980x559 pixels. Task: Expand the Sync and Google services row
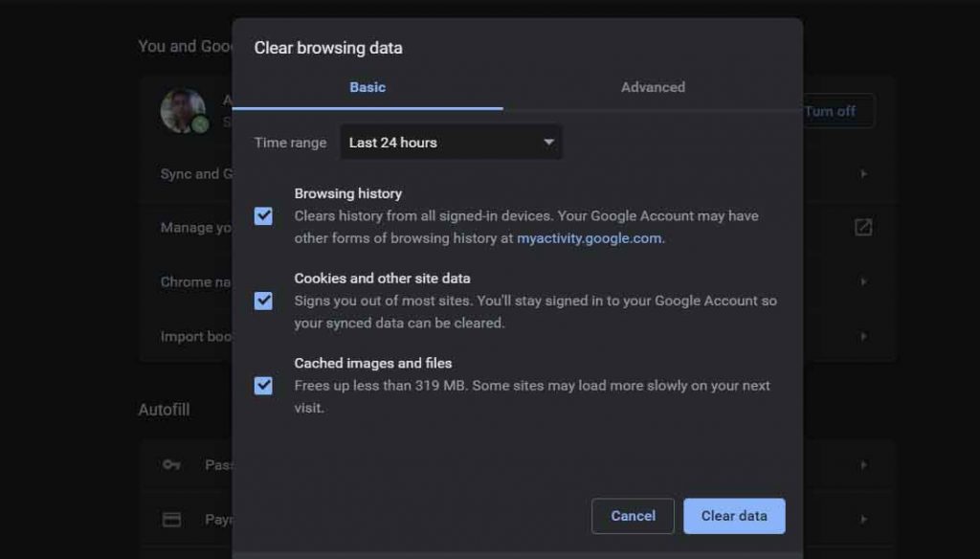tap(863, 173)
